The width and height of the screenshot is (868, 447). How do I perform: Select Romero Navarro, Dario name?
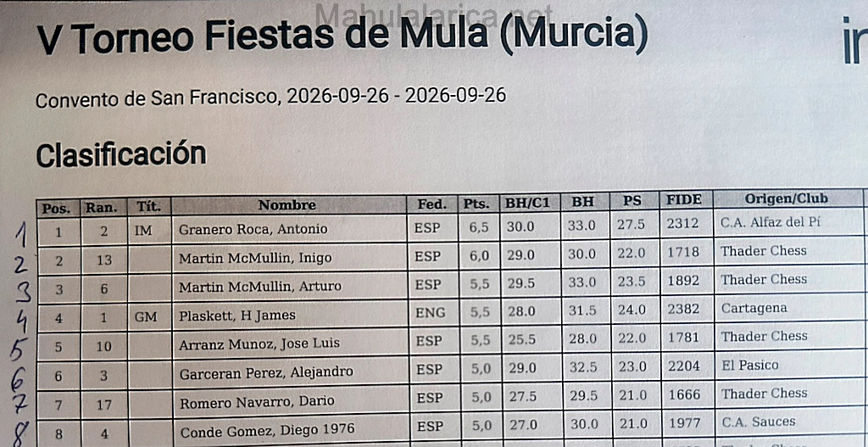tap(256, 401)
